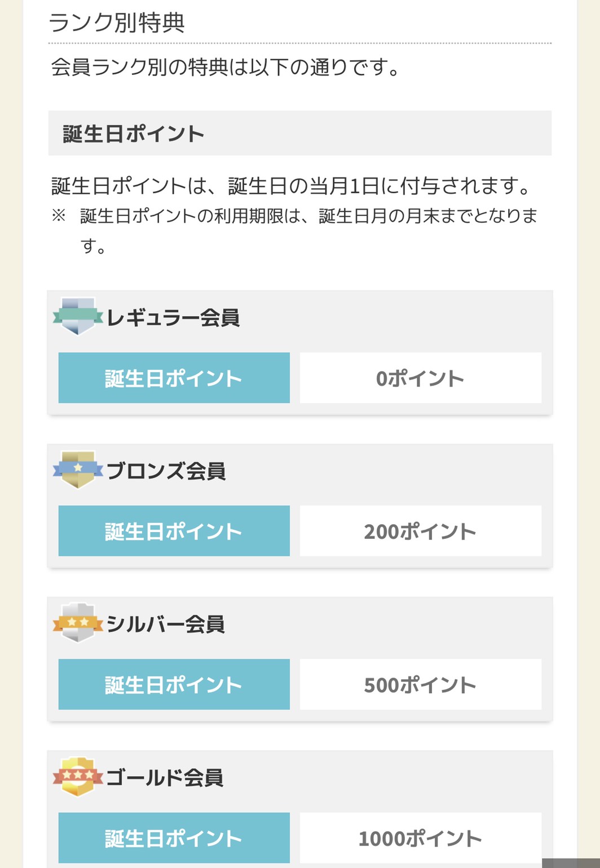This screenshot has width=600, height=868.
Task: Click the Bronze member one-star badge icon
Action: (x=78, y=470)
